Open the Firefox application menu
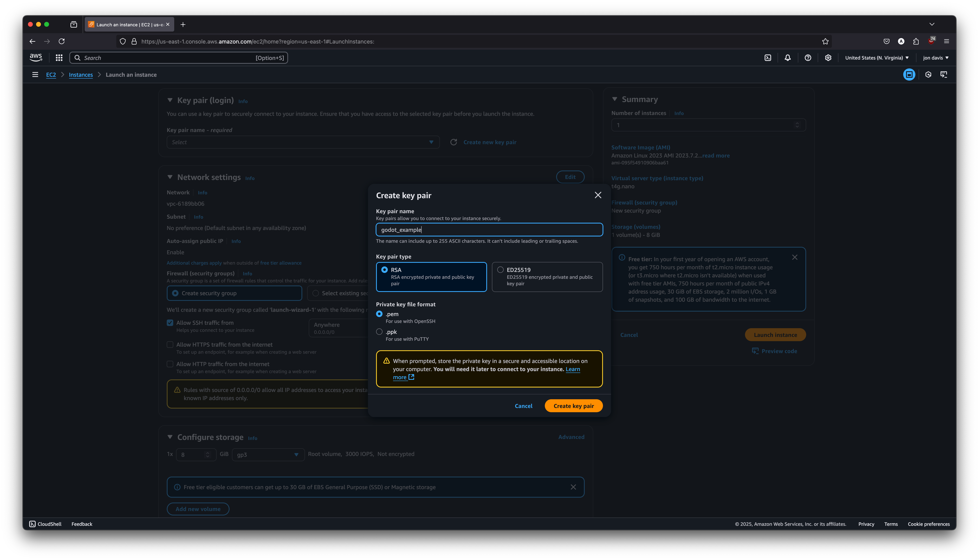Viewport: 979px width, 560px height. coord(946,41)
